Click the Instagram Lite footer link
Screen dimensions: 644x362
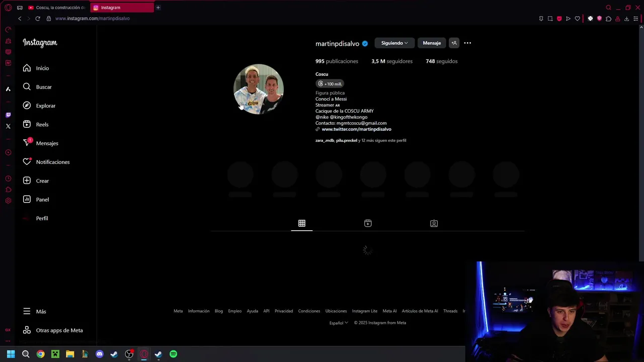click(x=365, y=311)
